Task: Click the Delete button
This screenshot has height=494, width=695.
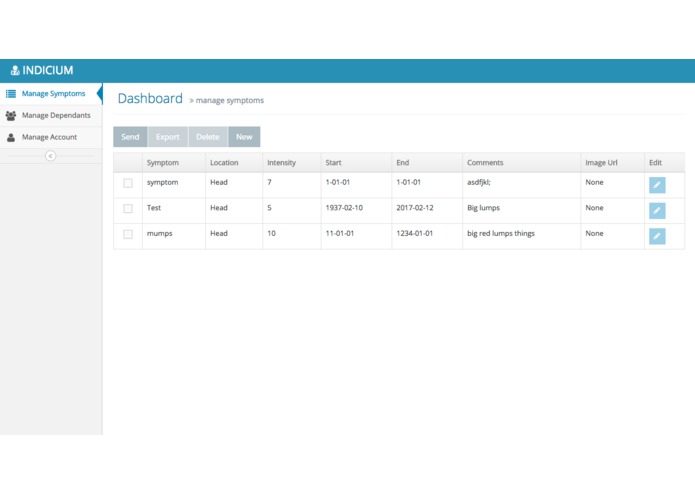Action: (x=208, y=137)
